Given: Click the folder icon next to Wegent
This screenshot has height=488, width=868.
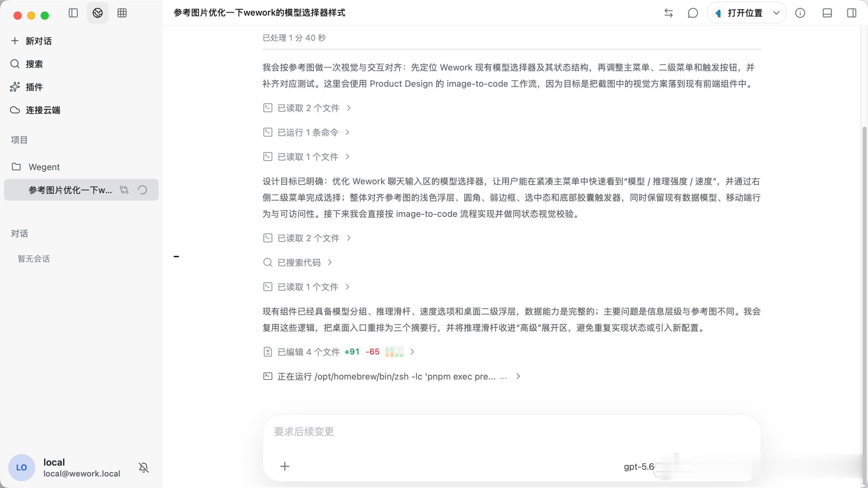Looking at the screenshot, I should [16, 166].
